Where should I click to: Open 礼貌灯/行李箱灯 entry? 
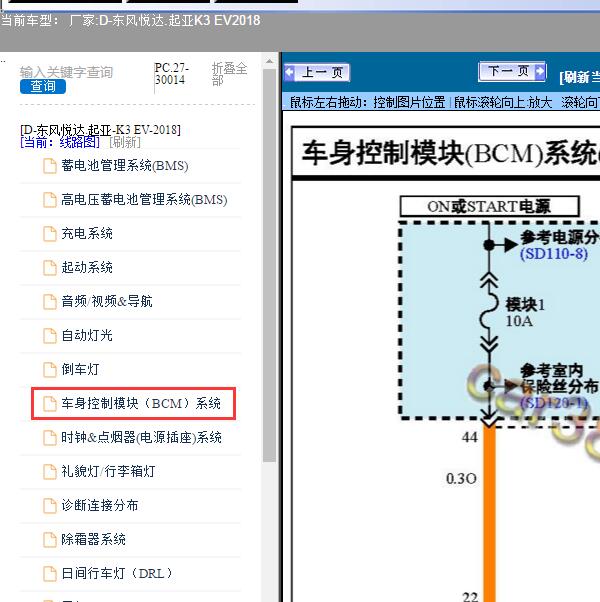click(108, 471)
